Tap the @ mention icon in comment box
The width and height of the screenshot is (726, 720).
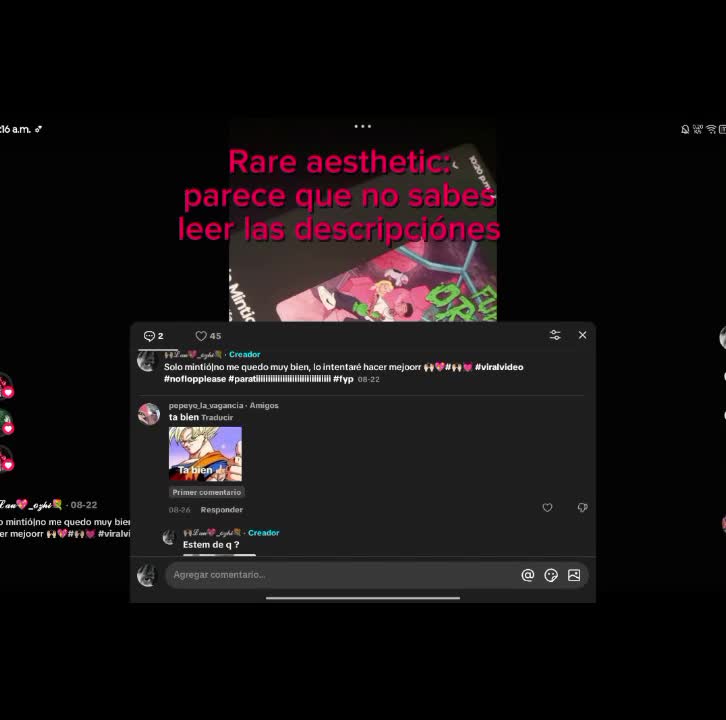point(527,575)
